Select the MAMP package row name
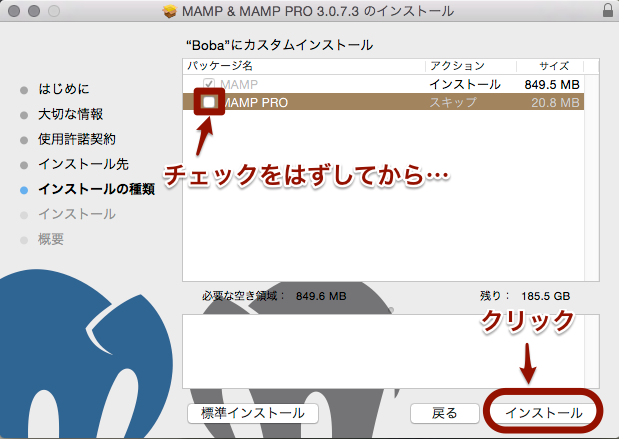 (239, 84)
